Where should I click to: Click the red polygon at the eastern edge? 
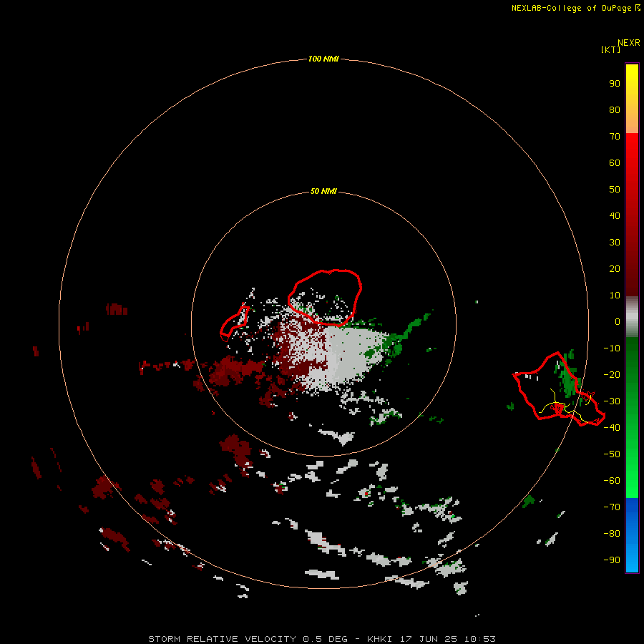(x=559, y=389)
